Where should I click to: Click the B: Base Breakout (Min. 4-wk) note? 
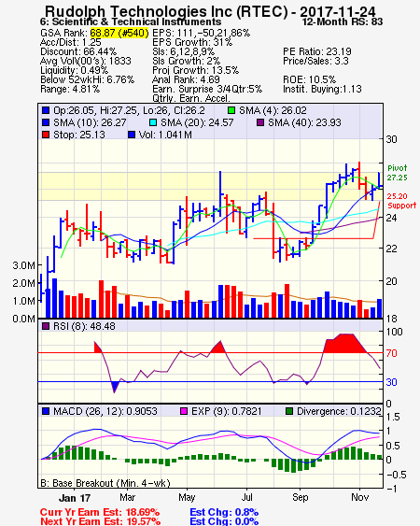click(x=105, y=483)
